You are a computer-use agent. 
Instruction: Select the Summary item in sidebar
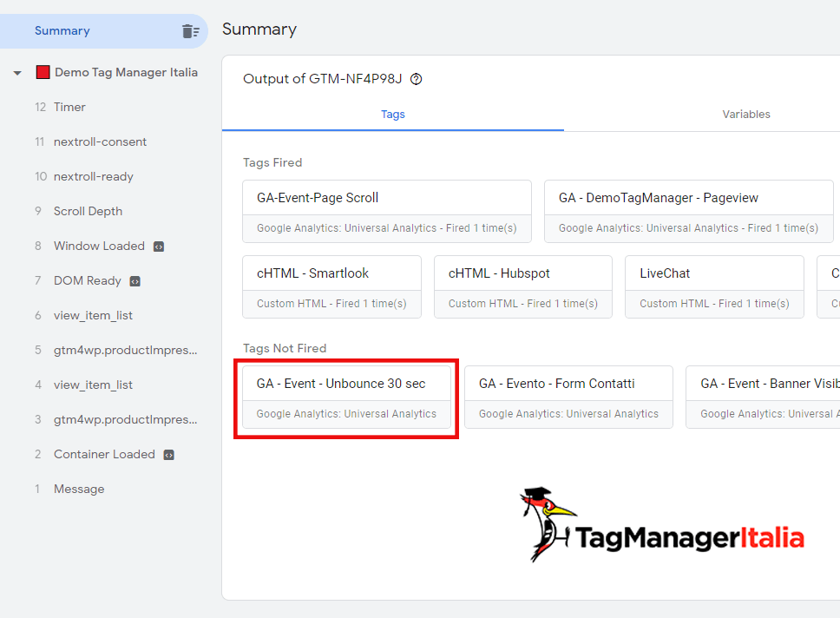[104, 31]
